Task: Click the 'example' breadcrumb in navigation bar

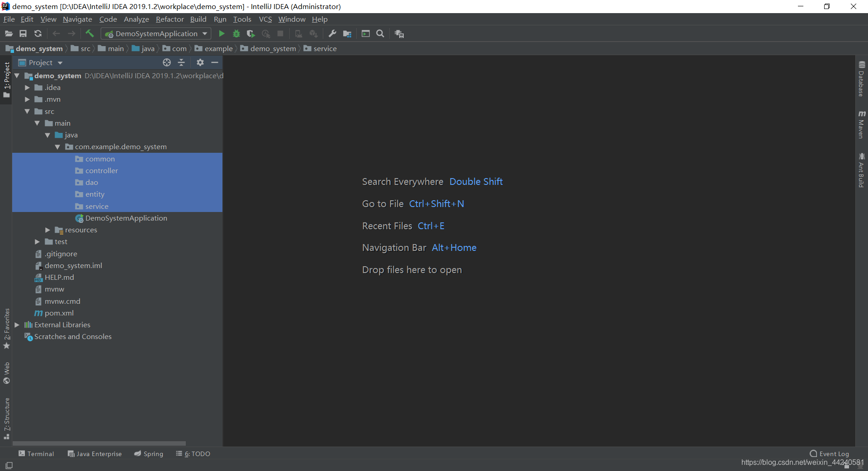Action: point(214,48)
